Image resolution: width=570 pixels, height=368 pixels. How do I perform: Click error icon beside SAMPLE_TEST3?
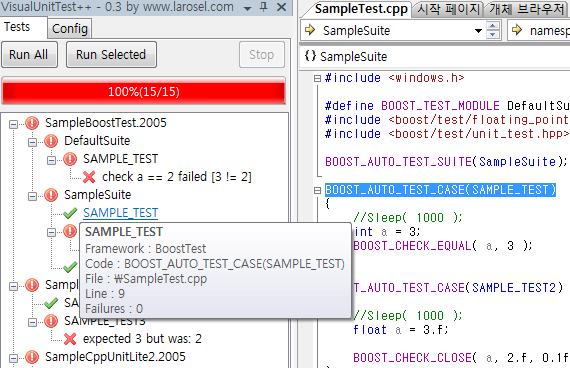point(51,321)
